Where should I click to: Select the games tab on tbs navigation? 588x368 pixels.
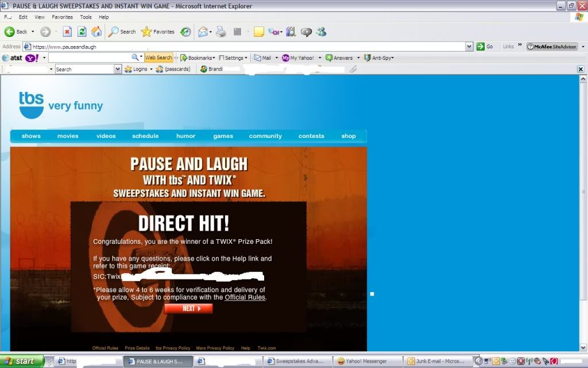(x=223, y=136)
